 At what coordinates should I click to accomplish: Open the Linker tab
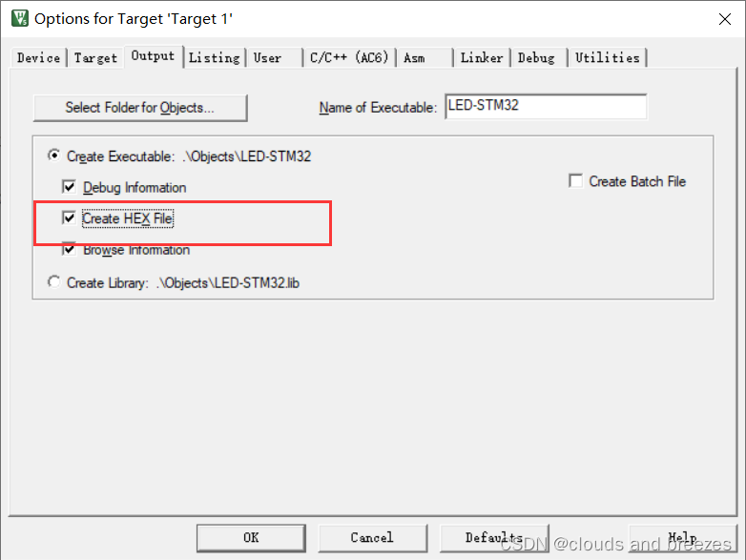[x=482, y=58]
